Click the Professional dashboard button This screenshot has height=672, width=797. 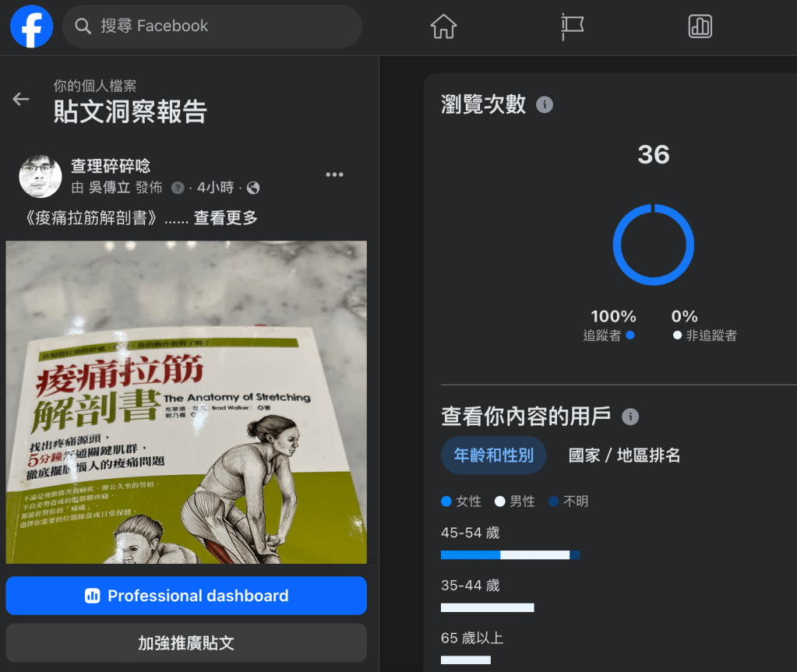[186, 596]
